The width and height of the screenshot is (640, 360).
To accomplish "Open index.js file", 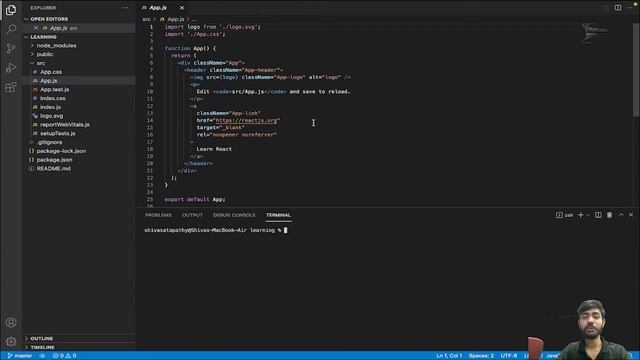I will (50, 107).
